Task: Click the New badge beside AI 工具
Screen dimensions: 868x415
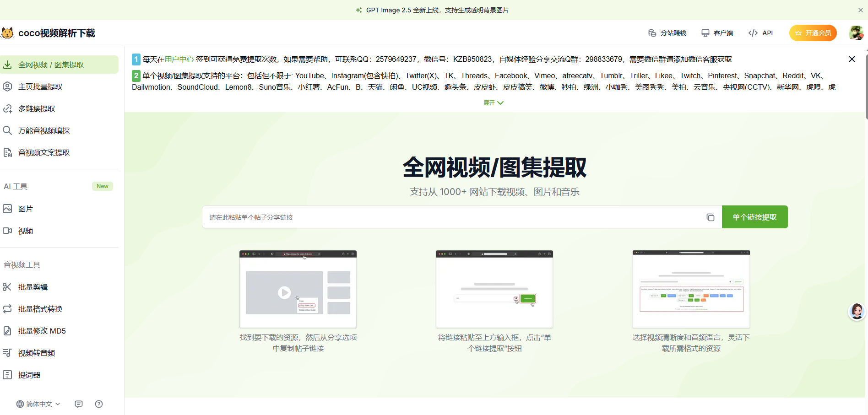Action: 103,186
